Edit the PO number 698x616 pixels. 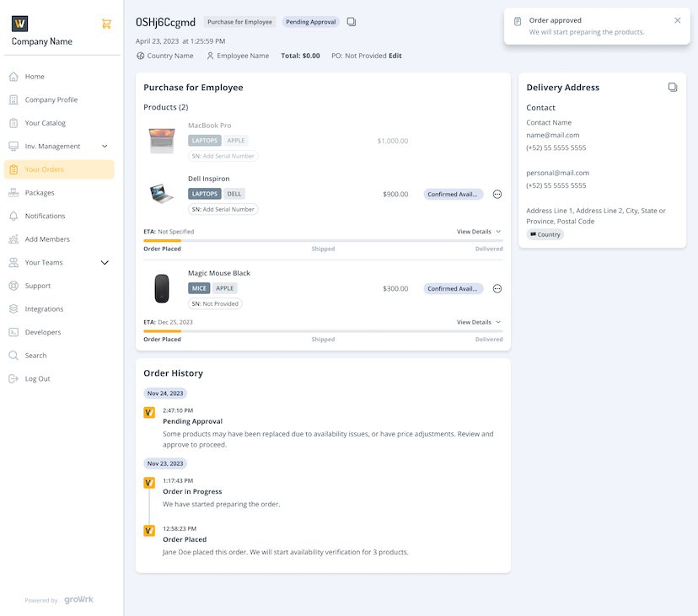[x=395, y=56]
